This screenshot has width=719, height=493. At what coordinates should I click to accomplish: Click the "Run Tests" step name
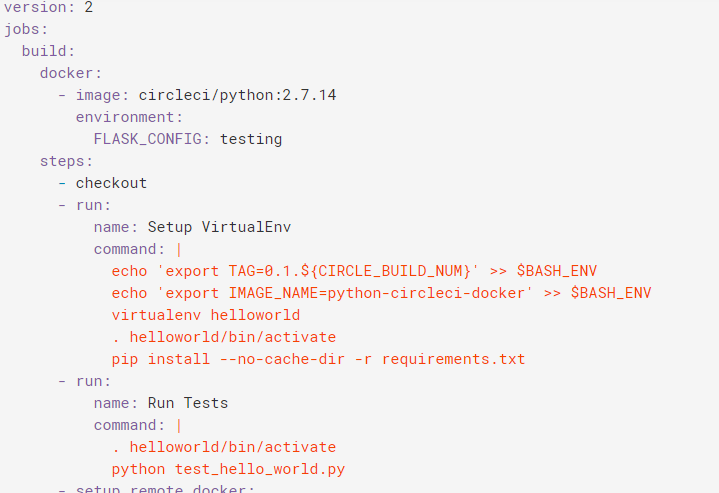188,403
